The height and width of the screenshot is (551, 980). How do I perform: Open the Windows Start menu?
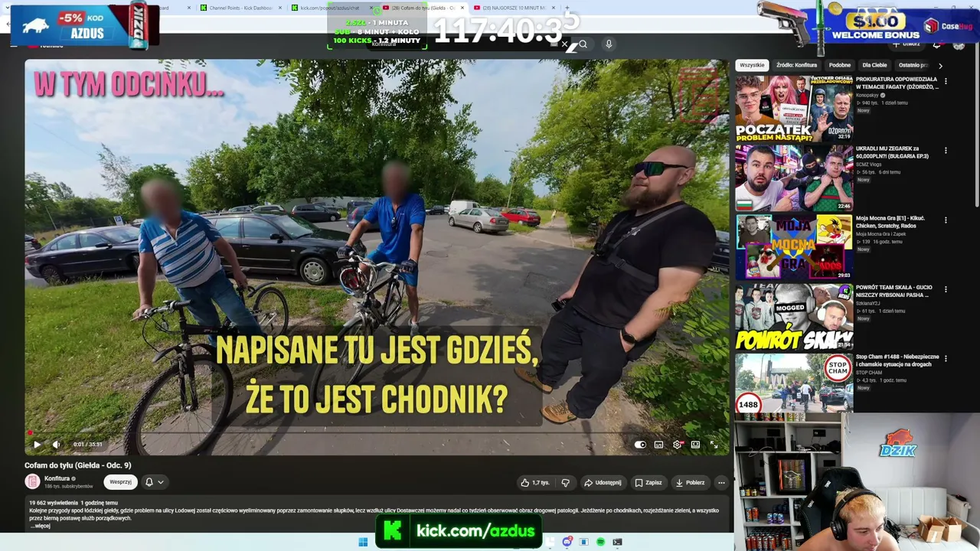point(363,542)
